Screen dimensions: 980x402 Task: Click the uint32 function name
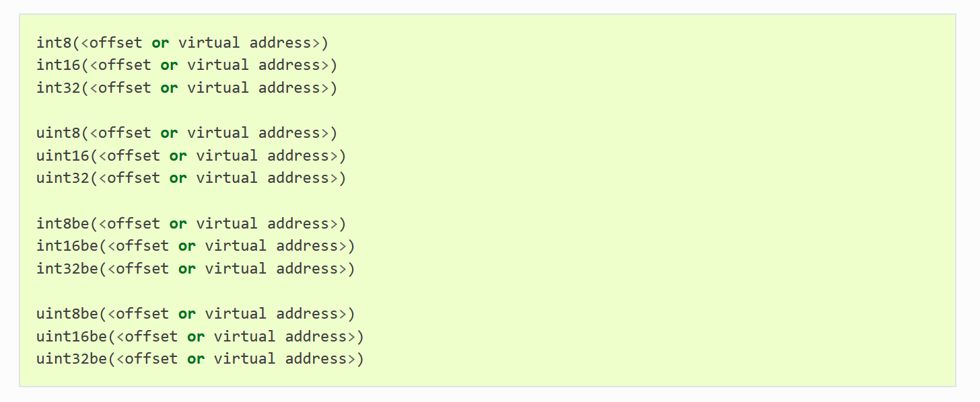pyautogui.click(x=63, y=178)
